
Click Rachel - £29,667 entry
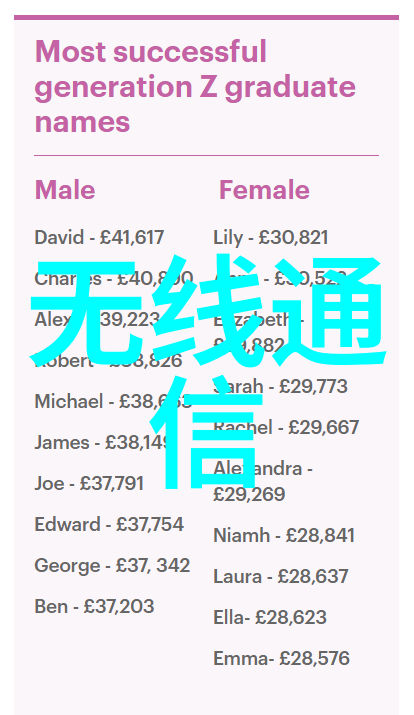[x=286, y=428]
